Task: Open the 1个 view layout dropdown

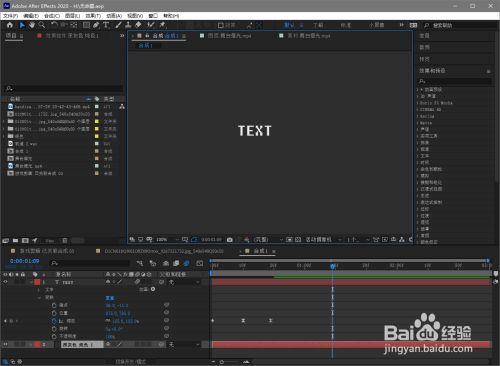Action: pos(358,240)
